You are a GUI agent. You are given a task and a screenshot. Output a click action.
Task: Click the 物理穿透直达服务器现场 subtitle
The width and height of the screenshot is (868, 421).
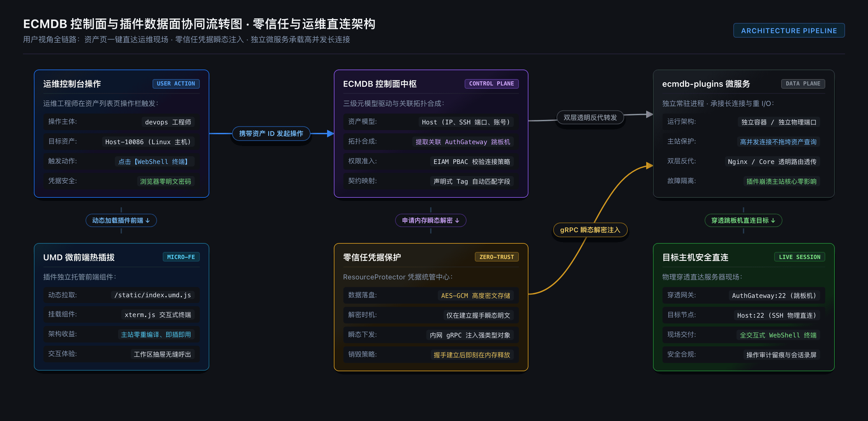pos(702,277)
